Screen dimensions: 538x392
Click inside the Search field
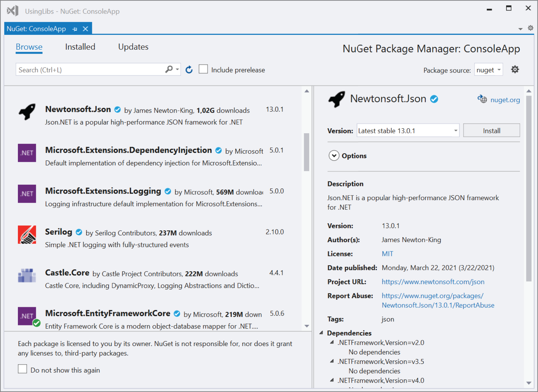coord(86,69)
